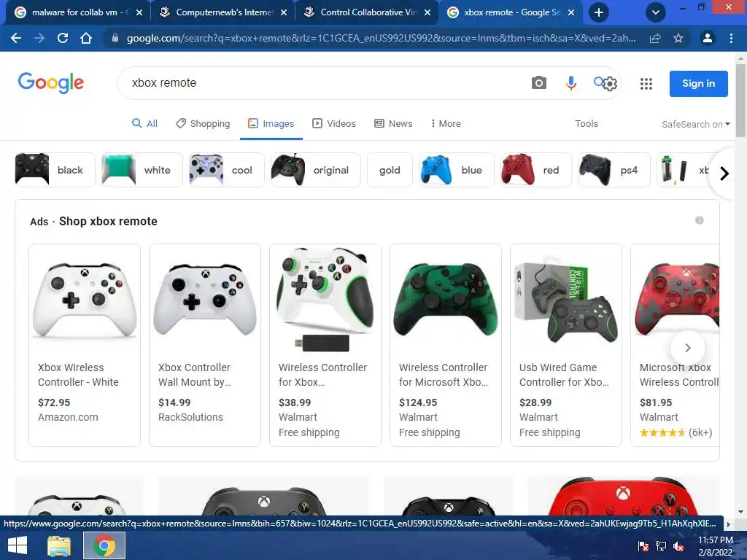Open the browser home page icon

86,38
